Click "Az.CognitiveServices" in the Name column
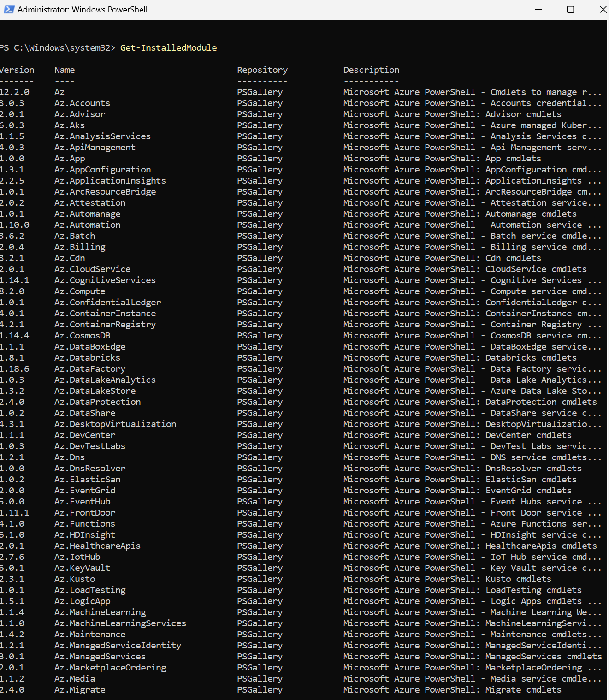 (105, 280)
